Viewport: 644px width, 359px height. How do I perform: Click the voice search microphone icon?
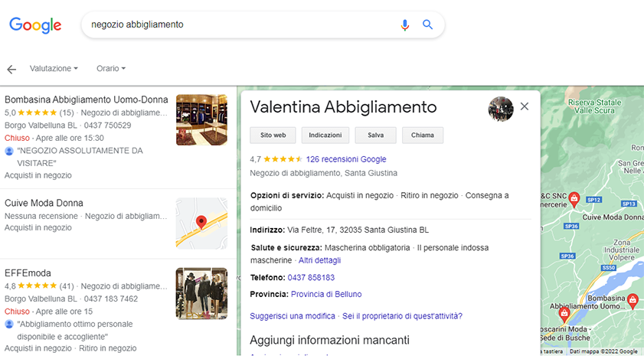click(405, 24)
